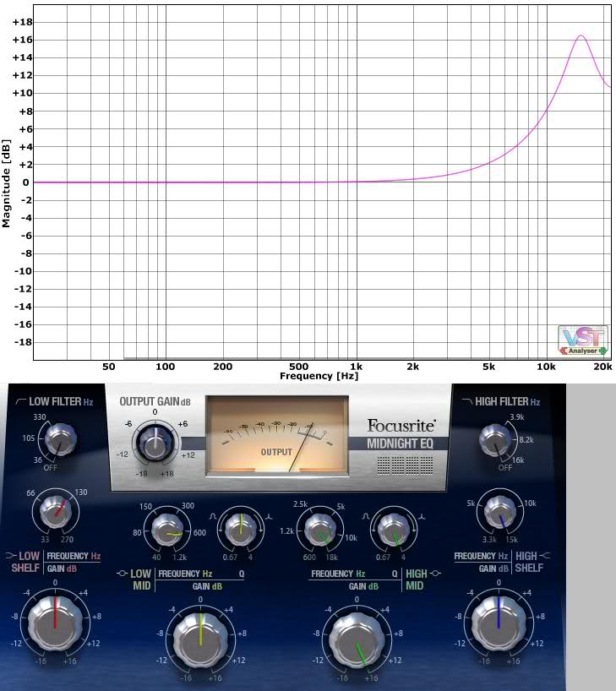
Task: Click the speaker grille beside the meter
Action: pyautogui.click(x=405, y=465)
